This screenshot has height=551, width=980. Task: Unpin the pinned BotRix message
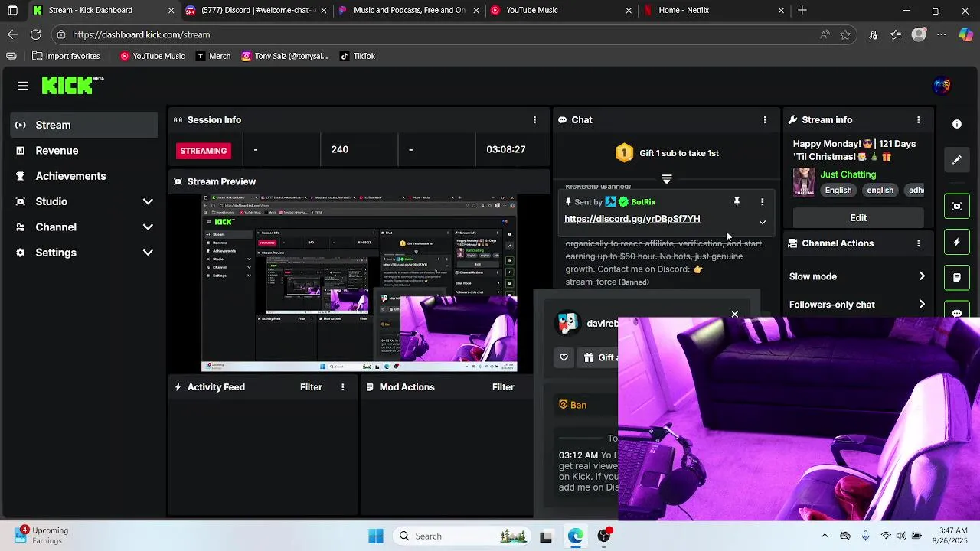(x=737, y=202)
